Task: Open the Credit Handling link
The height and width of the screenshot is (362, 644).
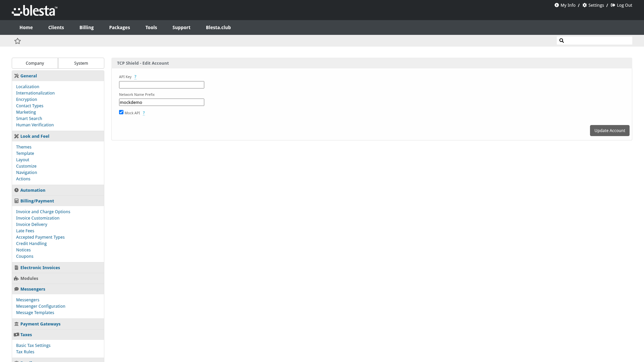Action: pyautogui.click(x=31, y=243)
